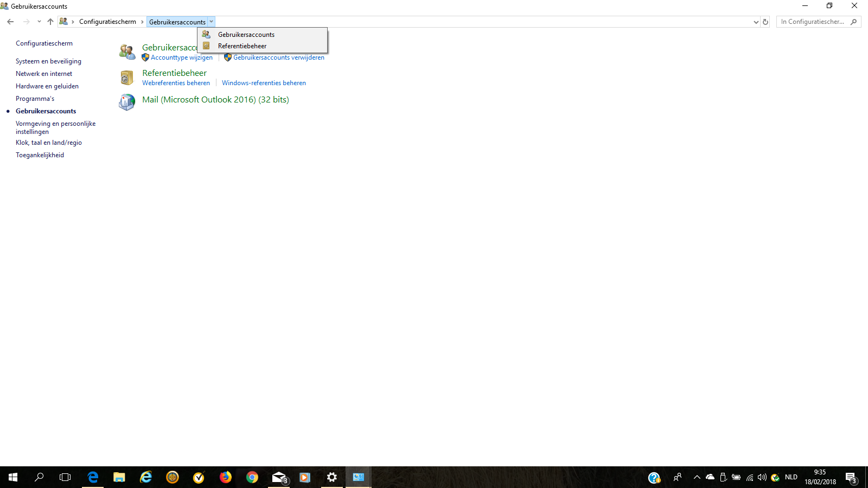The image size is (868, 488).
Task: Launch Microsoft Edge from the taskbar
Action: pyautogui.click(x=93, y=477)
